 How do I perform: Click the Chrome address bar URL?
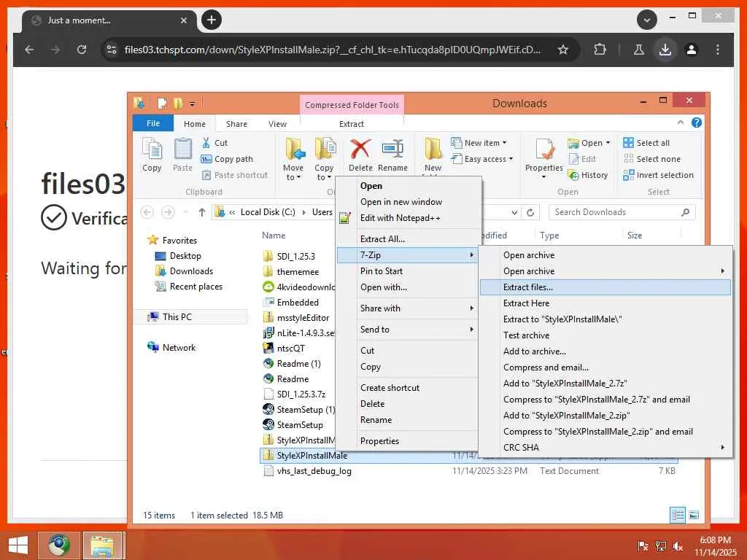pos(332,50)
